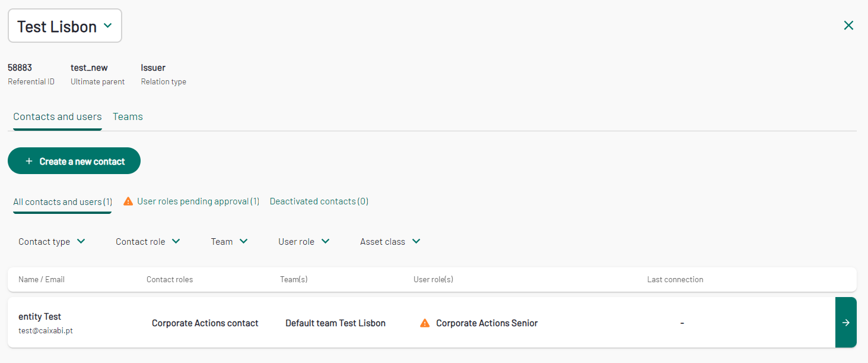Select the Contacts and users tab
The image size is (868, 363).
[58, 117]
